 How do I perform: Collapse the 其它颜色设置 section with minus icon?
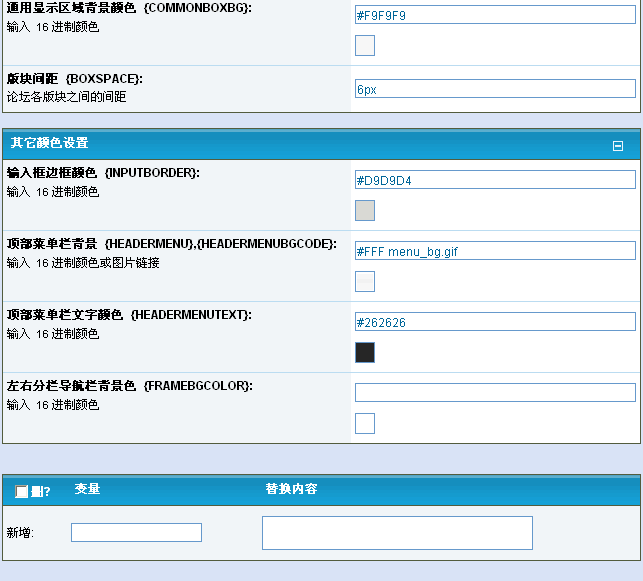coord(617,146)
